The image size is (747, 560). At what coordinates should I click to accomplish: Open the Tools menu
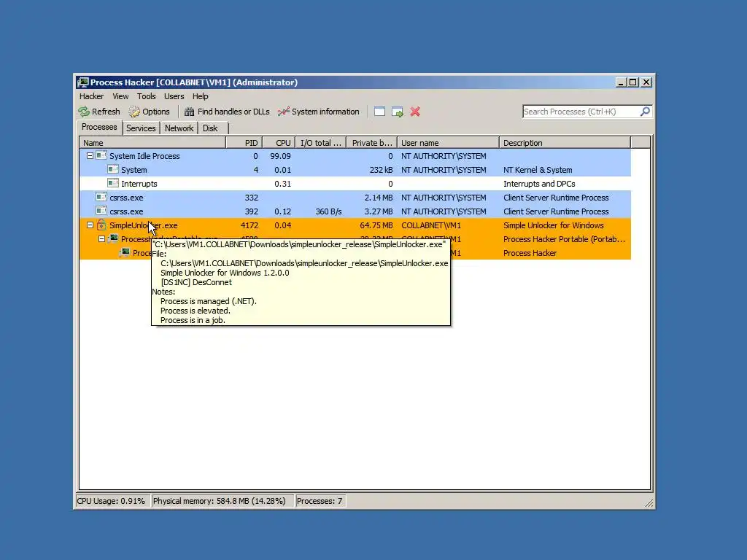point(146,96)
